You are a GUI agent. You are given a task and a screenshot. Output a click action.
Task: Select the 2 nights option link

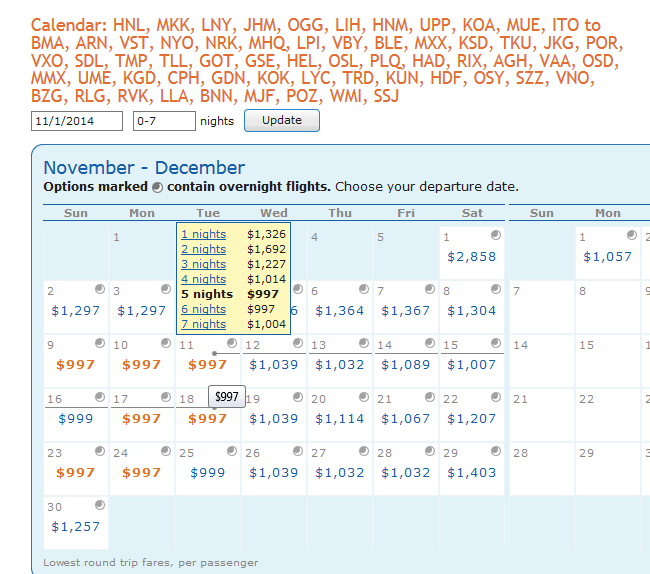pos(203,249)
